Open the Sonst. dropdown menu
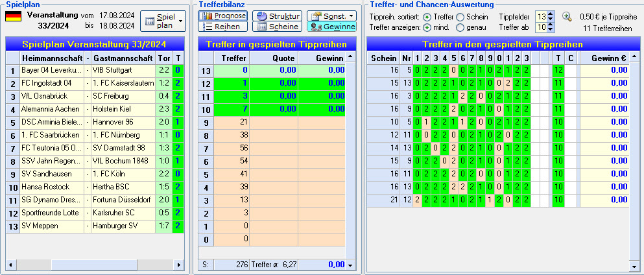The width and height of the screenshot is (644, 275). 332,16
